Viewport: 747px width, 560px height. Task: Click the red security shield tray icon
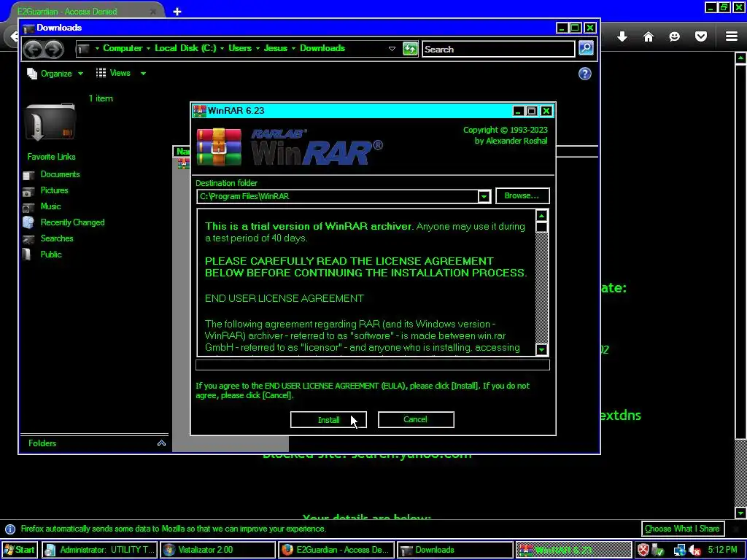pyautogui.click(x=643, y=550)
